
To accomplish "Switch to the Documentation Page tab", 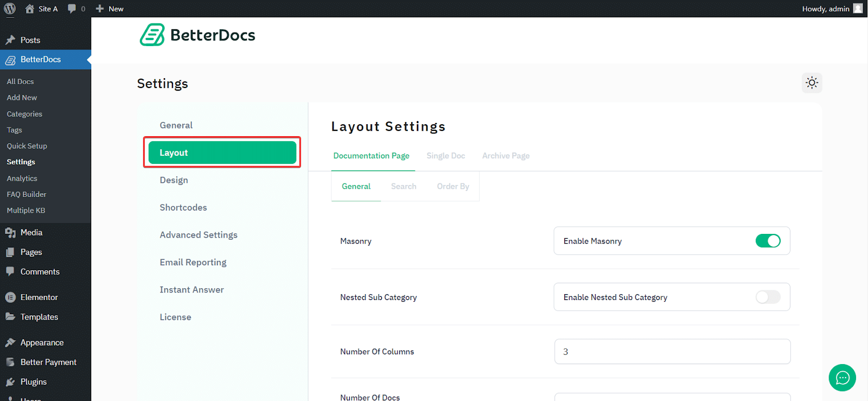I will click(x=371, y=156).
